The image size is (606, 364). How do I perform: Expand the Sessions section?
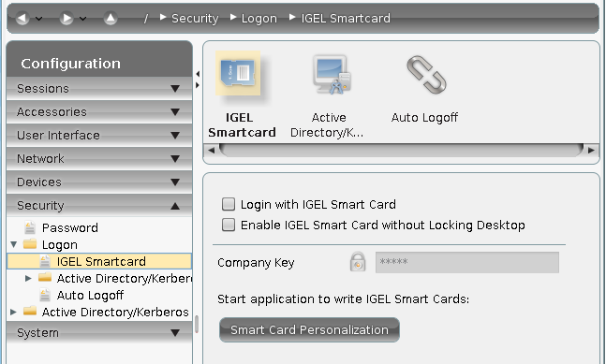click(x=99, y=88)
